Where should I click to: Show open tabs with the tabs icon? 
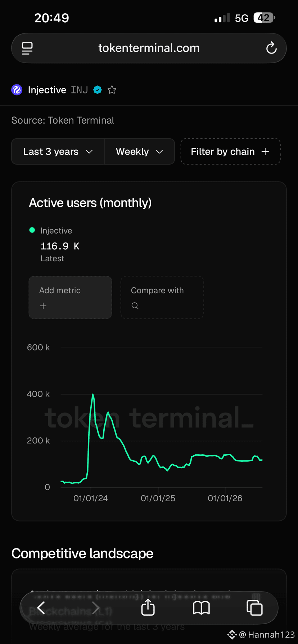click(254, 608)
